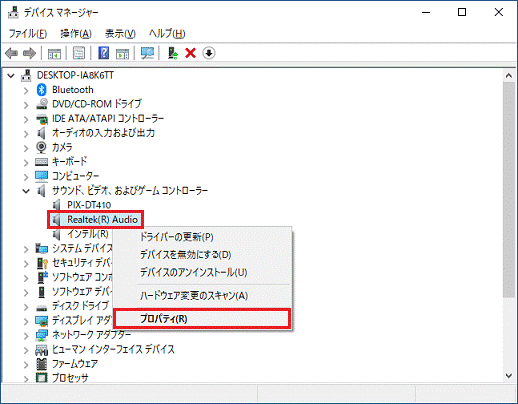Select the インテル(R) audio device
The image size is (518, 404).
(x=88, y=234)
